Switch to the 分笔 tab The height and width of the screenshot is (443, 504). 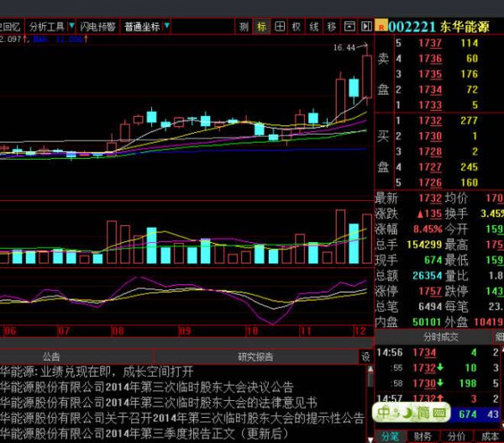[x=391, y=436]
